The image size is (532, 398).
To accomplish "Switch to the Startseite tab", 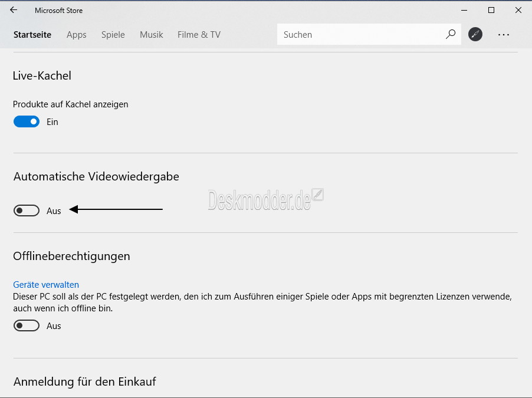I will (32, 35).
